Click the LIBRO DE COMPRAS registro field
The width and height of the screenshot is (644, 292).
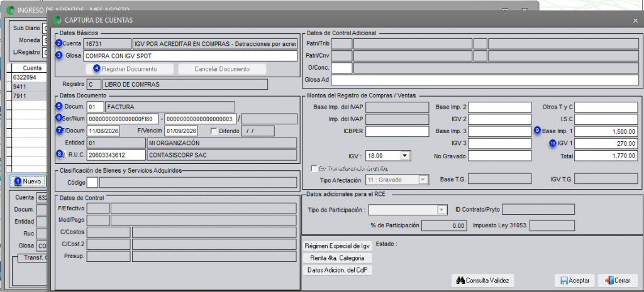pos(185,85)
